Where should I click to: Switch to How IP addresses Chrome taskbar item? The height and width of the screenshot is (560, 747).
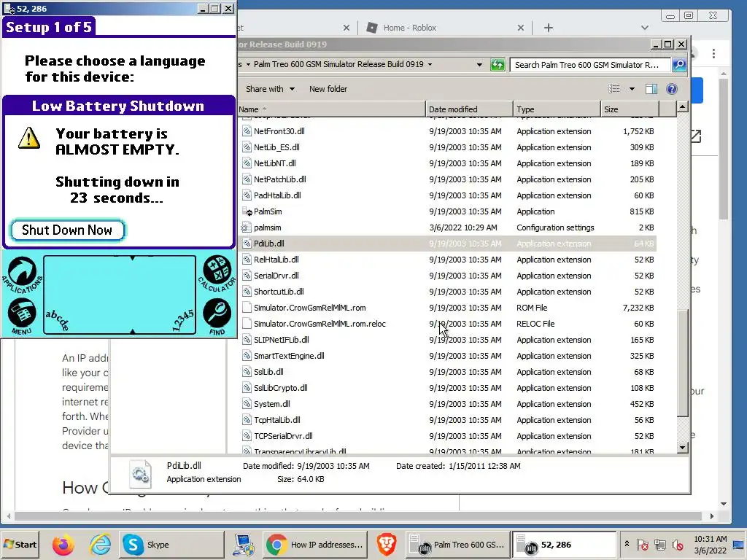pyautogui.click(x=315, y=545)
